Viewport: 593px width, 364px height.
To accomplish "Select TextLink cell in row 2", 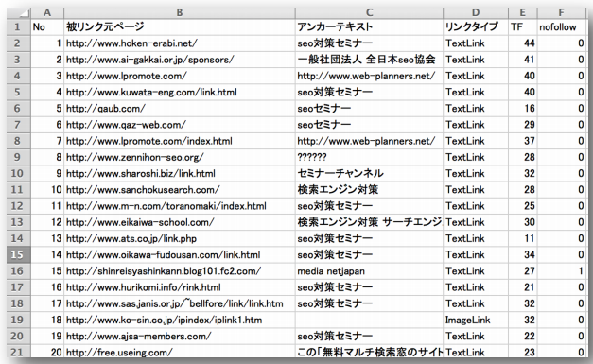I will coord(476,43).
